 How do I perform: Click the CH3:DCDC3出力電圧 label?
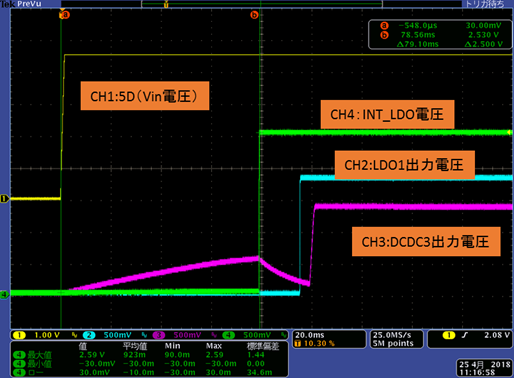tap(426, 242)
